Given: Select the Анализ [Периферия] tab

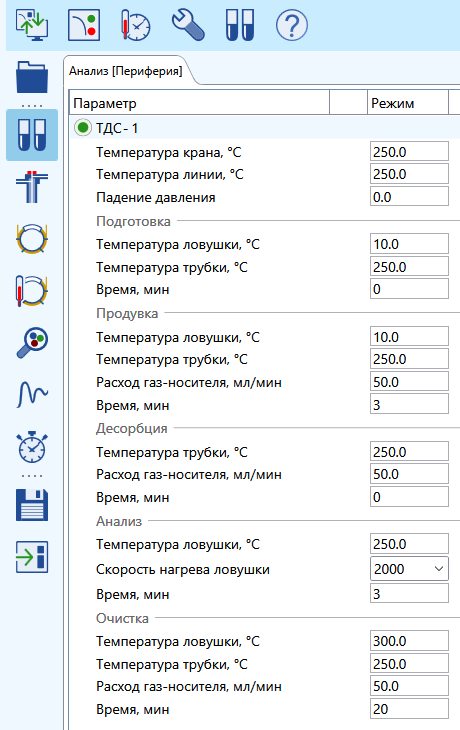Looking at the screenshot, I should coord(126,71).
